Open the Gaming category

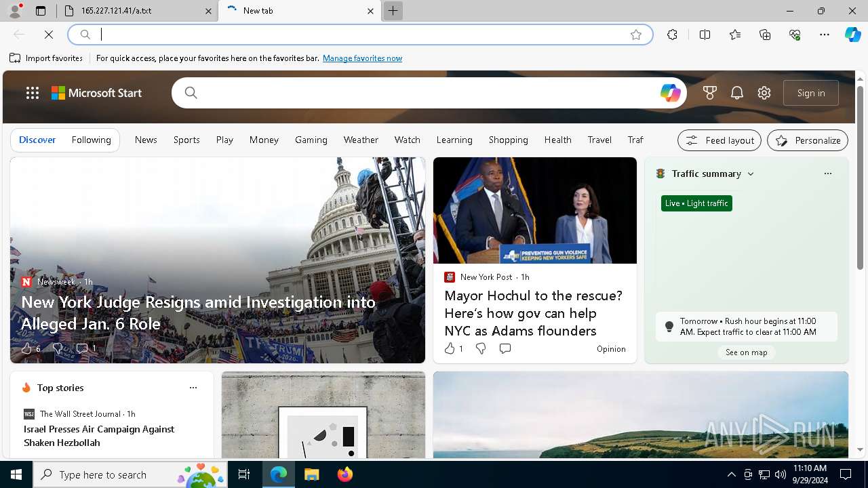pos(311,140)
